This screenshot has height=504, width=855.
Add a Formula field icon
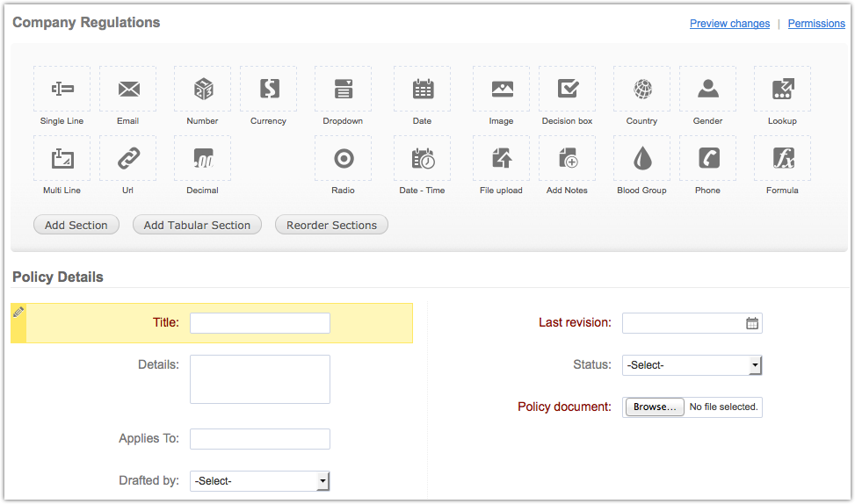pyautogui.click(x=782, y=159)
